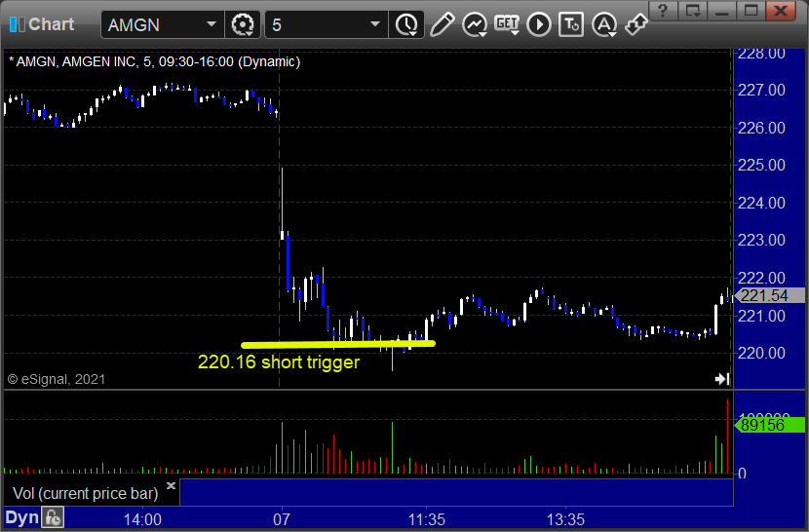Select the pencil drawing tools icon
This screenshot has width=809, height=532.
442,24
